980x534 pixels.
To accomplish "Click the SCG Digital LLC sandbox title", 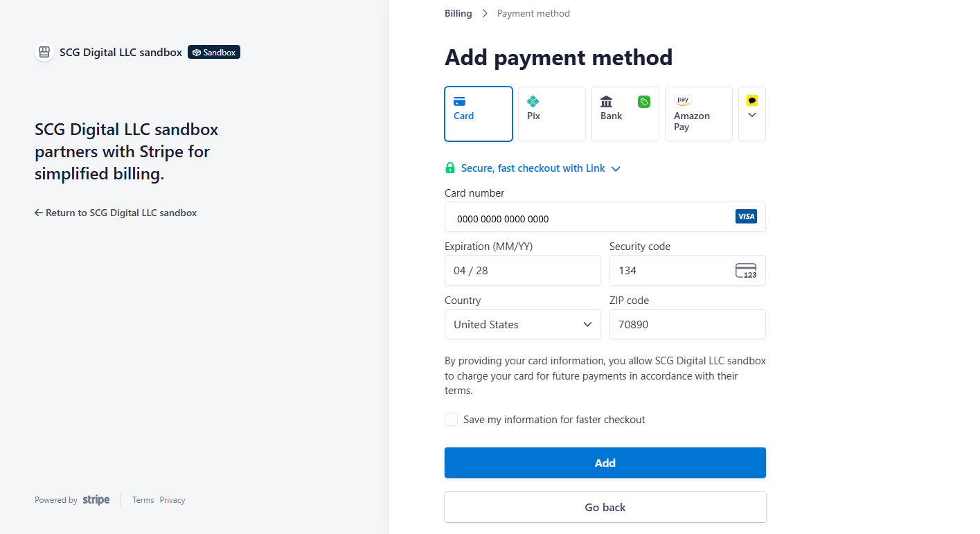I will coord(121,52).
